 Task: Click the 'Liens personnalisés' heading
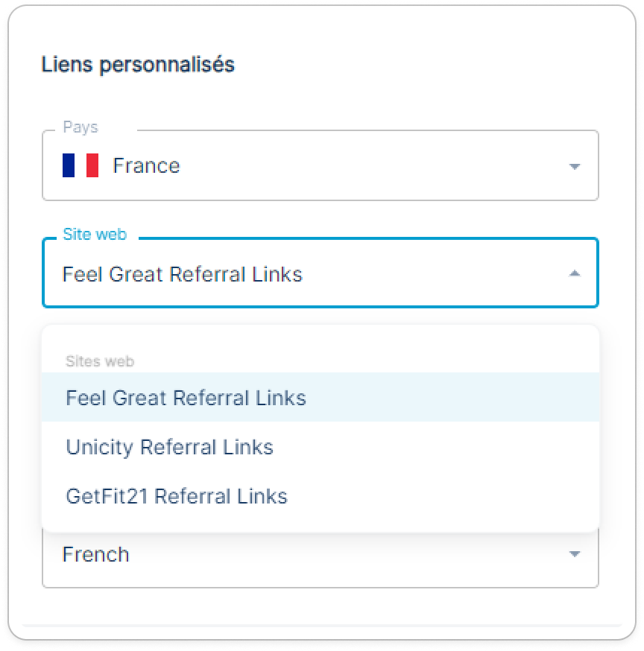tap(138, 65)
